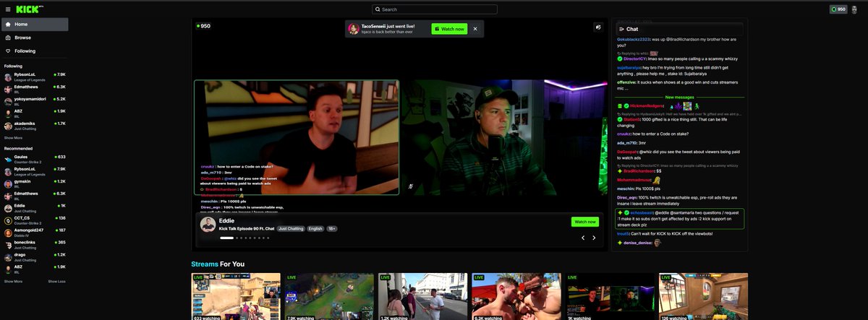This screenshot has width=868, height=320.
Task: Dismiss the TacoSenseii live notification
Action: click(x=475, y=29)
